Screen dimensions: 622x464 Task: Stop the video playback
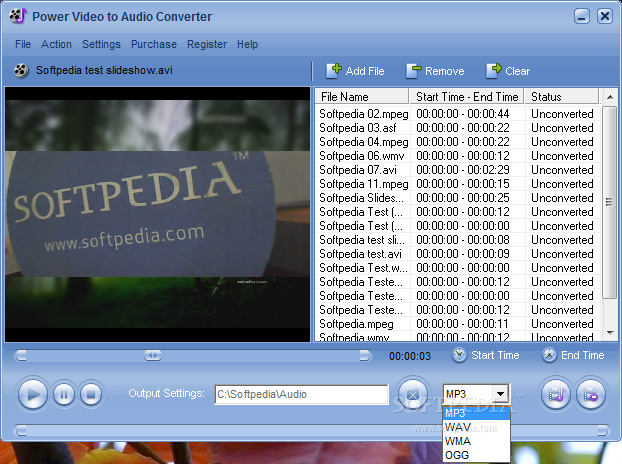[x=91, y=394]
